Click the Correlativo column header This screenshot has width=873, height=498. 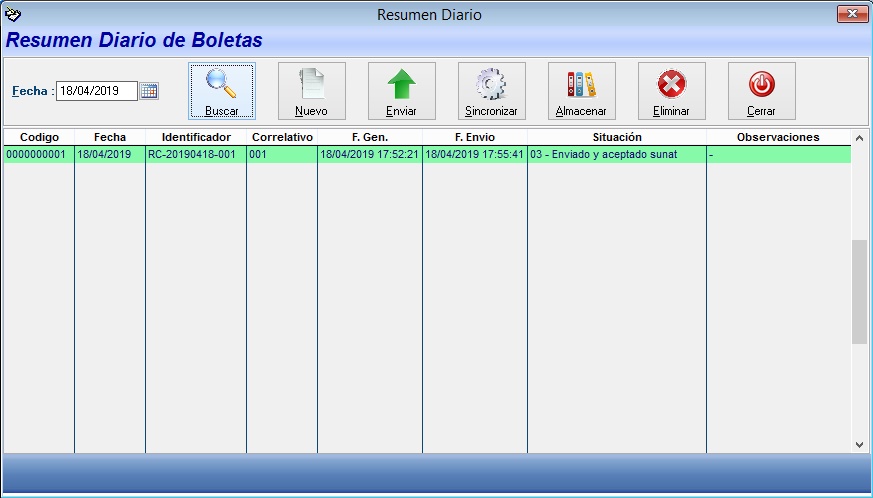coord(282,137)
